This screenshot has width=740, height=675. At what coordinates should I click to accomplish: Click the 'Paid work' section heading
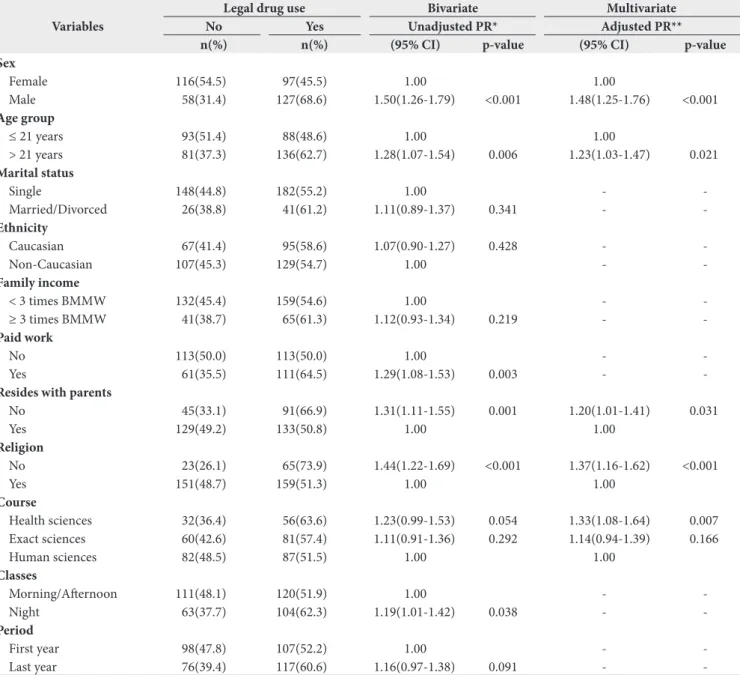tap(26, 338)
